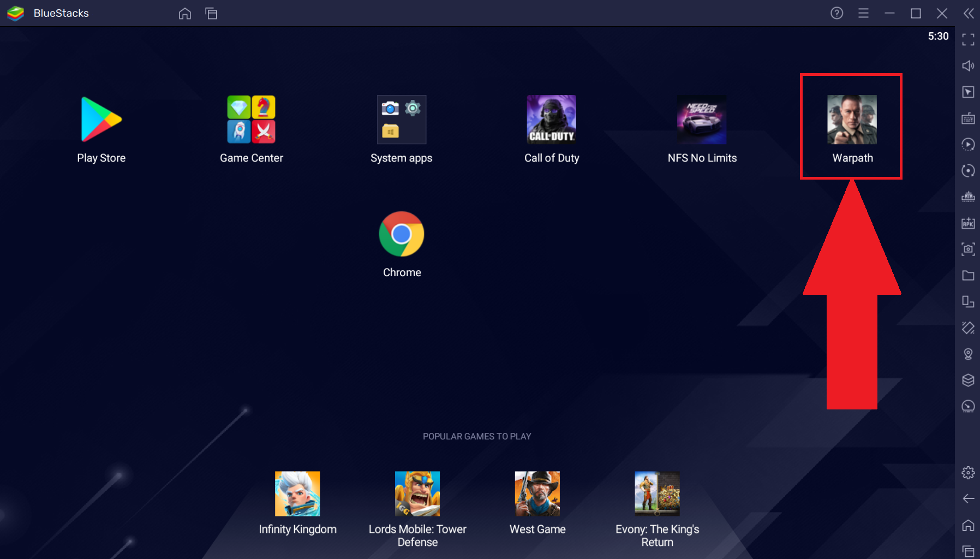The width and height of the screenshot is (980, 559).
Task: Open the multi-instance manager layers icon
Action: coord(968,380)
